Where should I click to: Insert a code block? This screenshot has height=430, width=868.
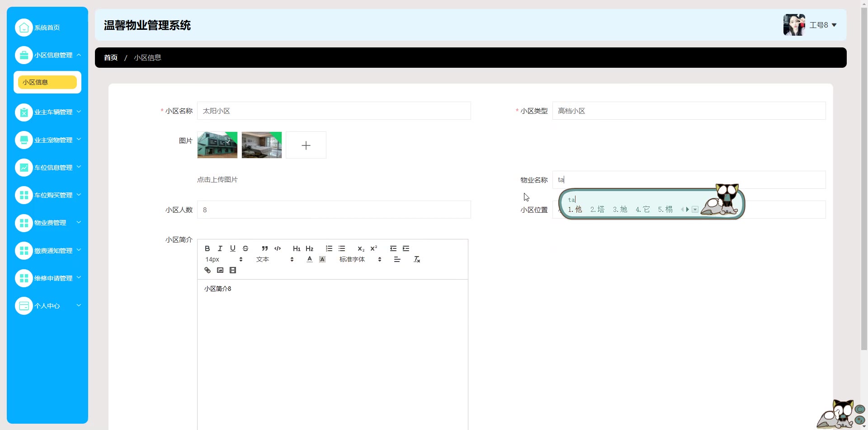tap(278, 248)
